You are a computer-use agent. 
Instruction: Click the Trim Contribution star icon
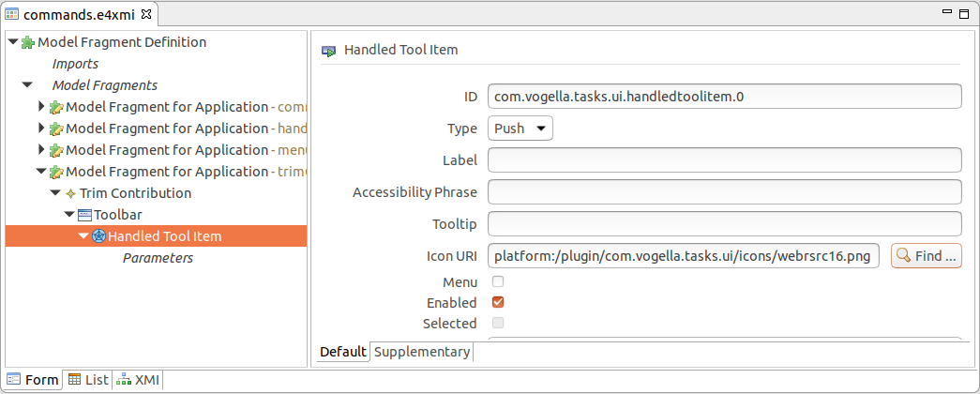coord(70,194)
